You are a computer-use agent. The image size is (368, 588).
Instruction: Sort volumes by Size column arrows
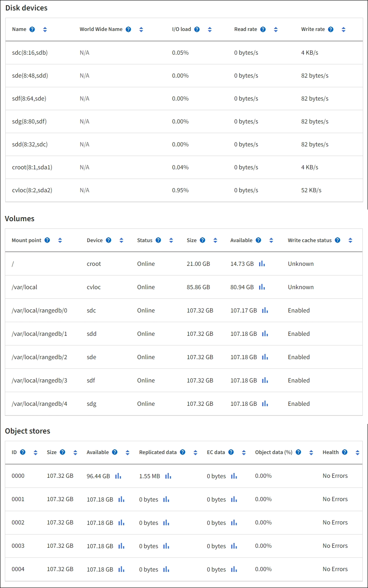point(215,241)
